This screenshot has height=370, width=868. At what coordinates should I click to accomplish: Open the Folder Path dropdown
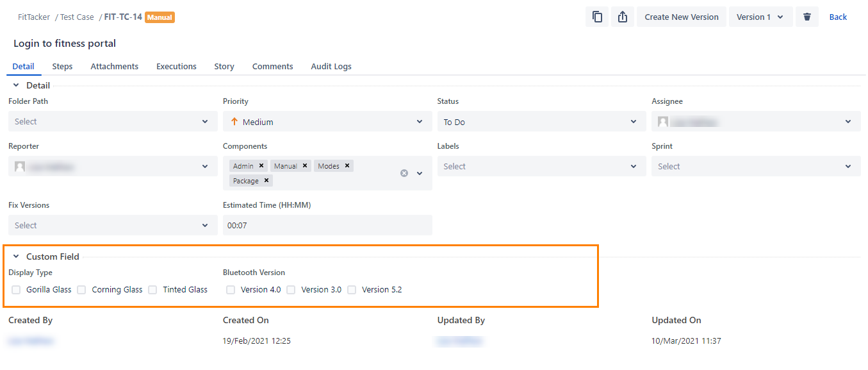pyautogui.click(x=113, y=121)
